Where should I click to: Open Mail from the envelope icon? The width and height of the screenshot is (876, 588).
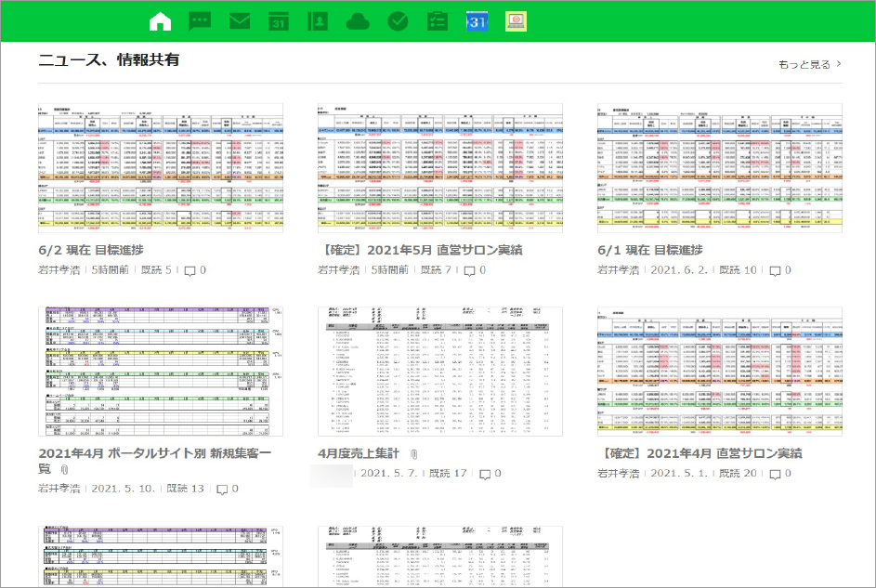pyautogui.click(x=240, y=21)
